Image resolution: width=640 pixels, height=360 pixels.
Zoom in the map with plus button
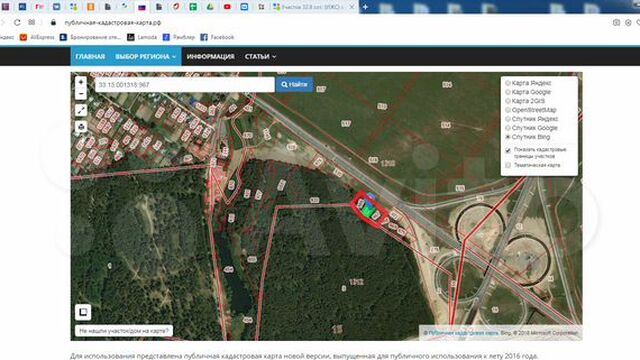81,82
